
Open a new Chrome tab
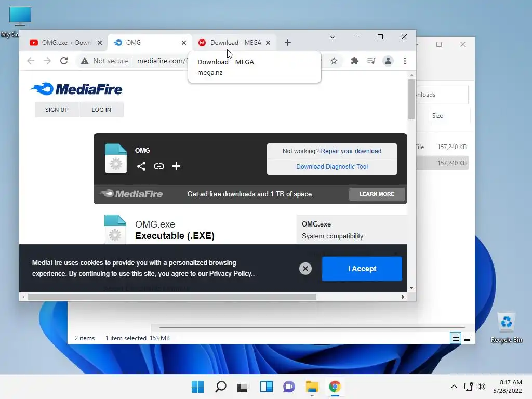(x=288, y=43)
